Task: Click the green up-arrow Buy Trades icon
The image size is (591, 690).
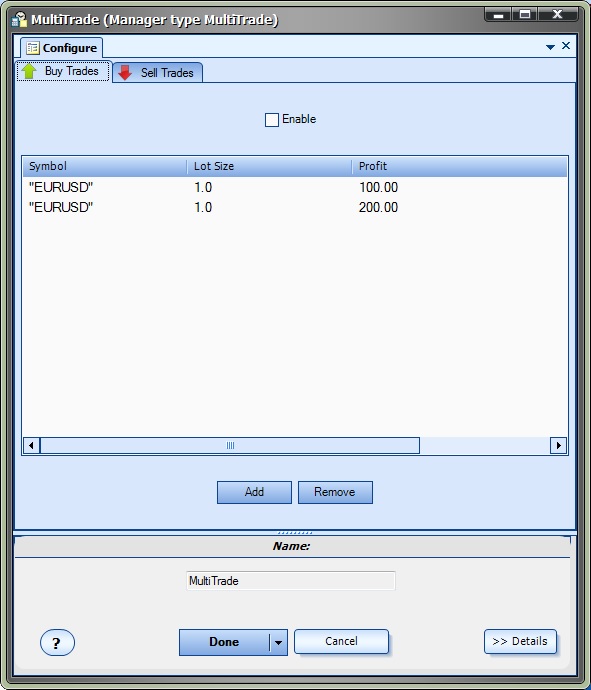Action: tap(29, 71)
